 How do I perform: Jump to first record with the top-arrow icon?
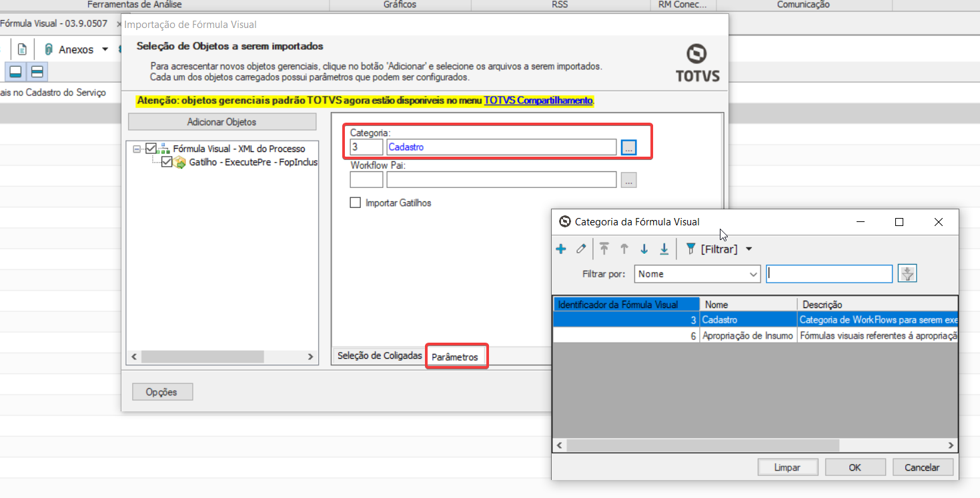pos(604,249)
